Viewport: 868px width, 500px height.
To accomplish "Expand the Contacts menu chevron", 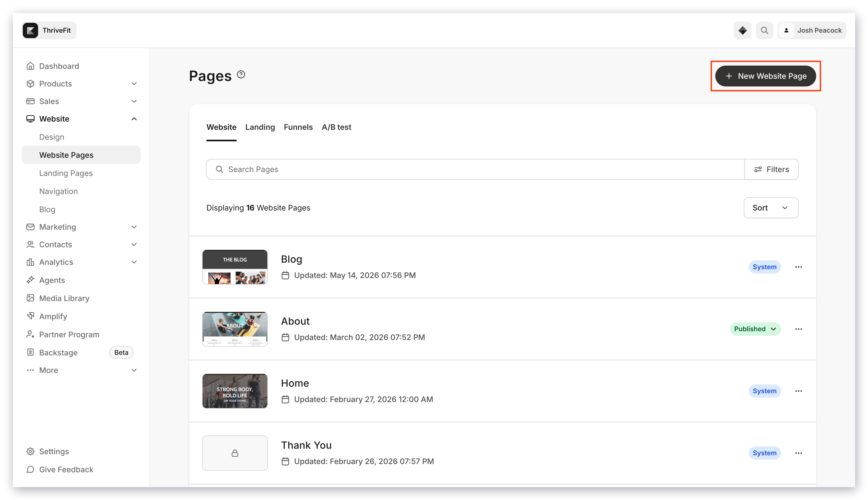I will 134,245.
